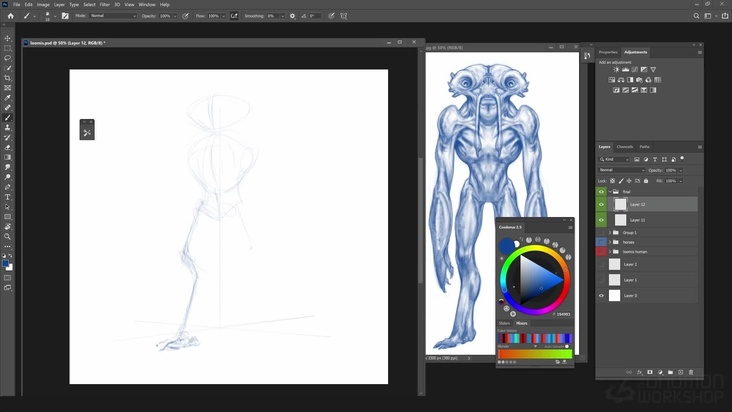Image resolution: width=732 pixels, height=412 pixels.
Task: Select the Hand tool
Action: click(x=7, y=227)
